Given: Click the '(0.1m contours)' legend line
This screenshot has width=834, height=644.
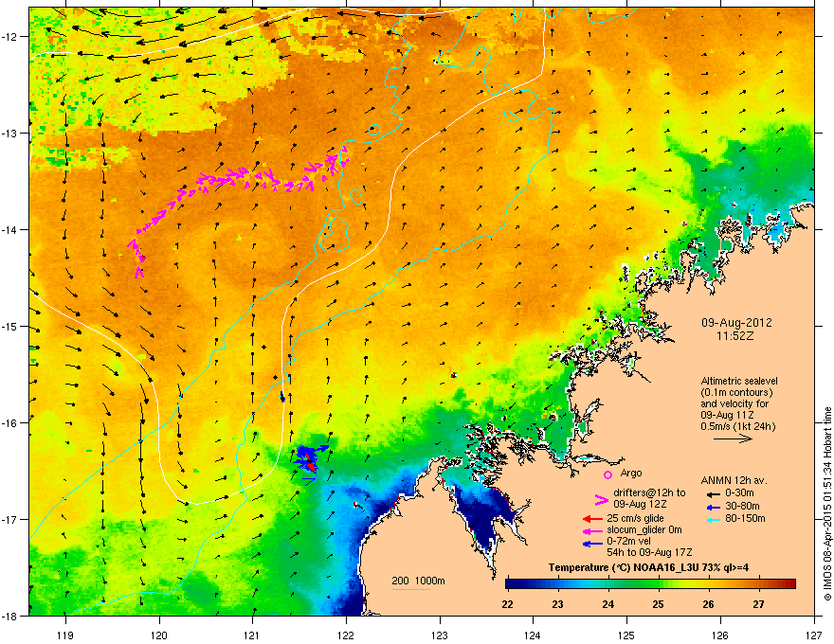Looking at the screenshot, I should pos(736,393).
